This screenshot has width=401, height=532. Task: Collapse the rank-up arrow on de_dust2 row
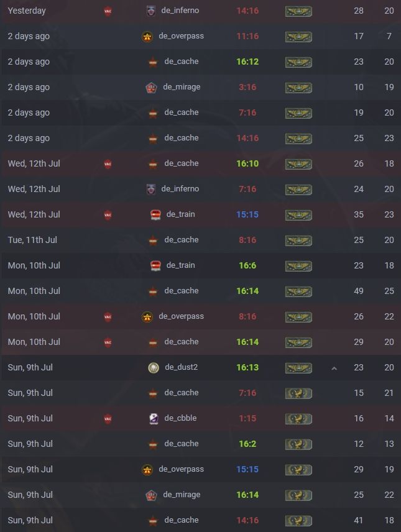[x=334, y=368]
